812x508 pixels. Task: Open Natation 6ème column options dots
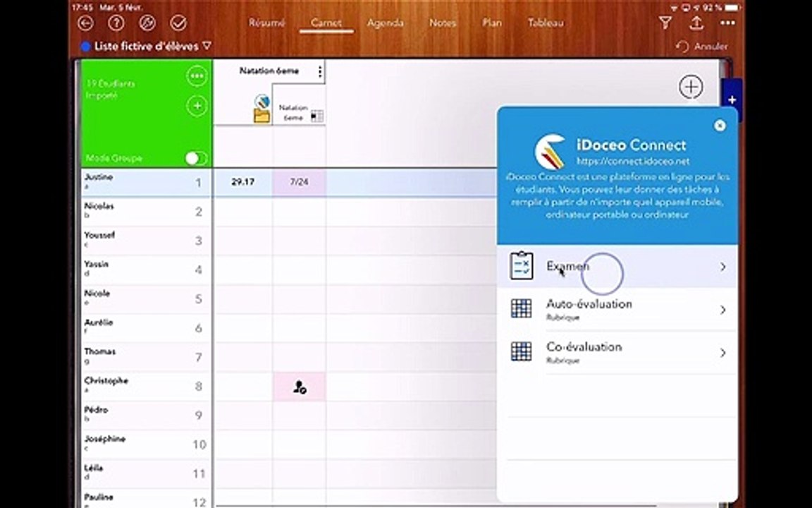(320, 71)
